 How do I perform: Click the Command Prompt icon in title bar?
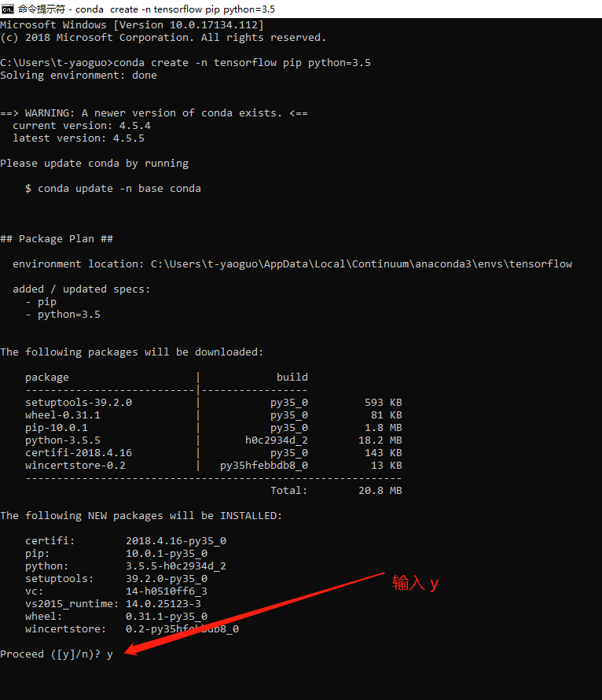[x=7, y=9]
